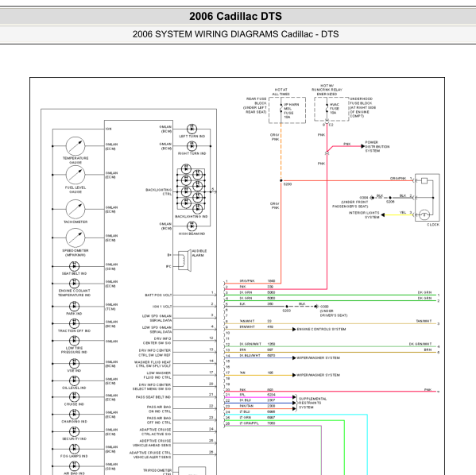Viewport: 476px width, 475px height.
Task: Click the "2006 SYSTEM WIRING DIAGRAMS Cadillac - DTS" heading
Action: (235, 34)
